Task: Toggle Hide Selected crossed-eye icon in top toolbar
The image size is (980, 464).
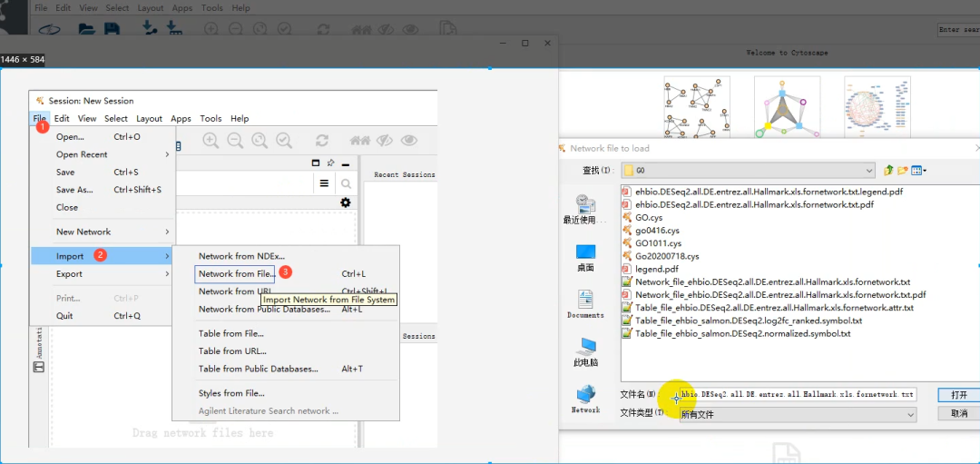Action: [x=386, y=29]
